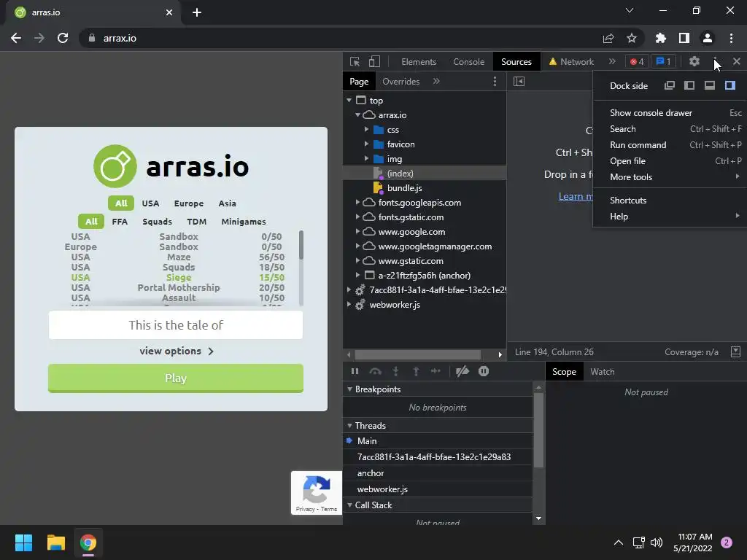Undock DevTools into separate window
This screenshot has width=747, height=560.
point(670,86)
